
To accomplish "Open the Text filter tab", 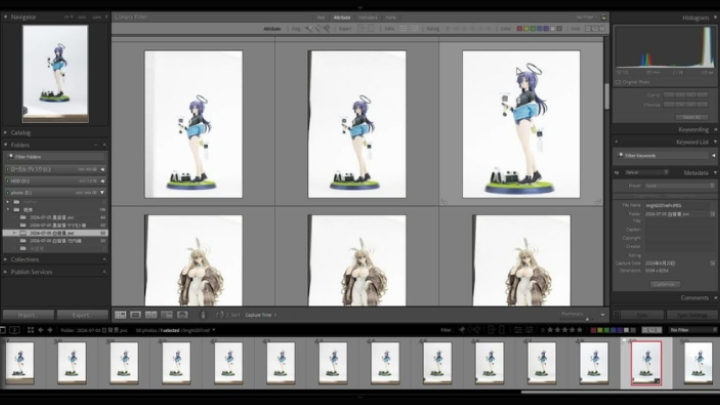I will tap(321, 17).
